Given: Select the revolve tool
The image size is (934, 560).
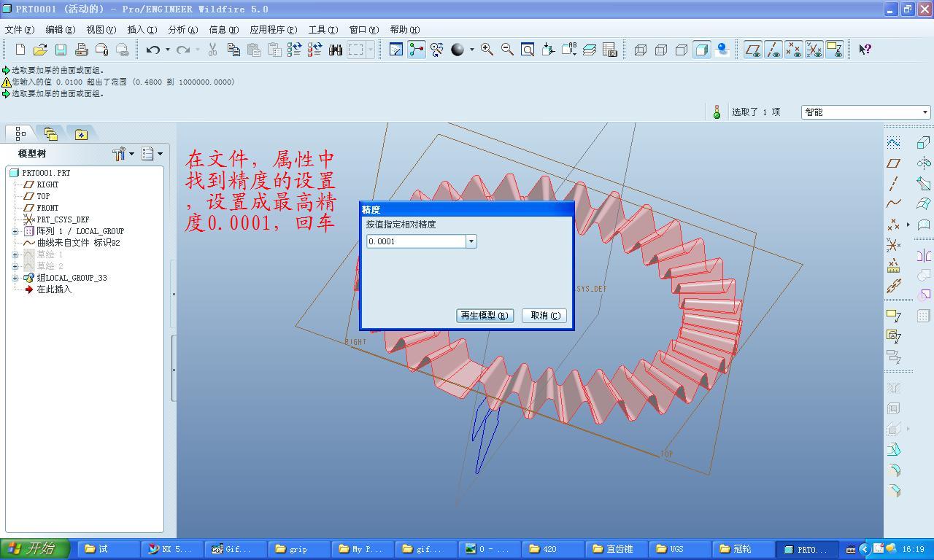Looking at the screenshot, I should click(x=923, y=163).
